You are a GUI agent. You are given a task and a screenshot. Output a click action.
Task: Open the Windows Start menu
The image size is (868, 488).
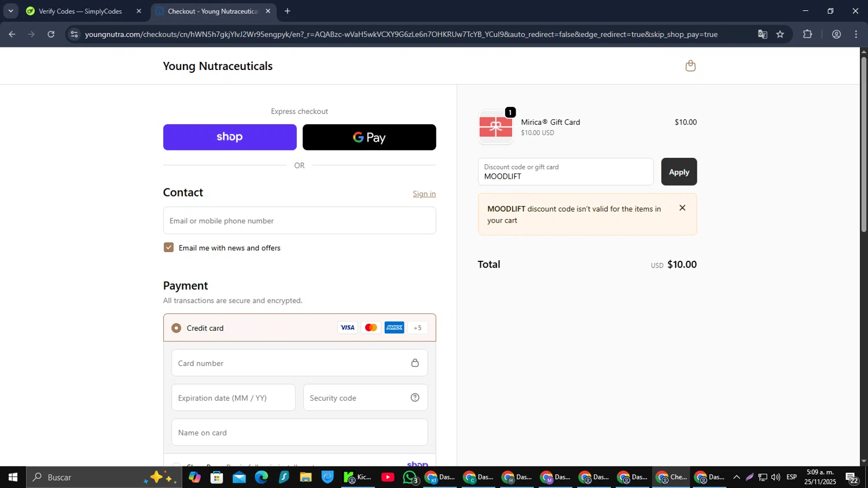click(x=13, y=477)
